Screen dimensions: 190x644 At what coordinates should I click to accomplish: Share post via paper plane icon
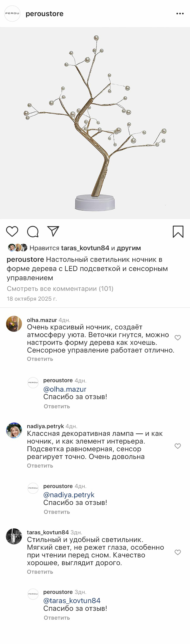pos(53,231)
